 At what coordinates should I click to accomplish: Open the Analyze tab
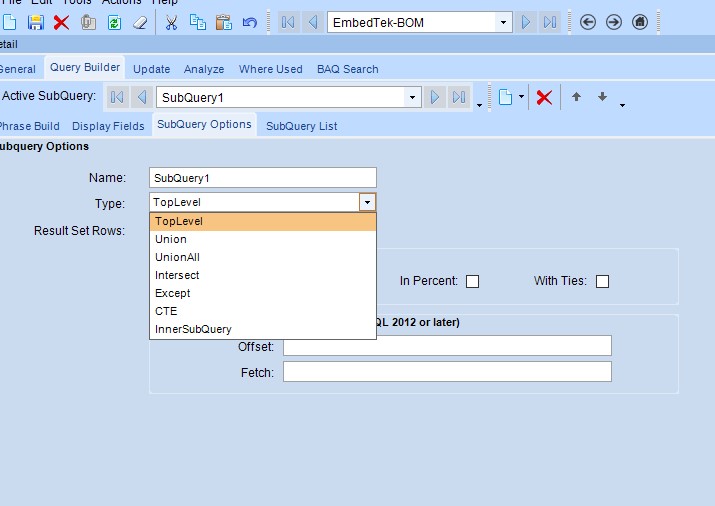204,69
